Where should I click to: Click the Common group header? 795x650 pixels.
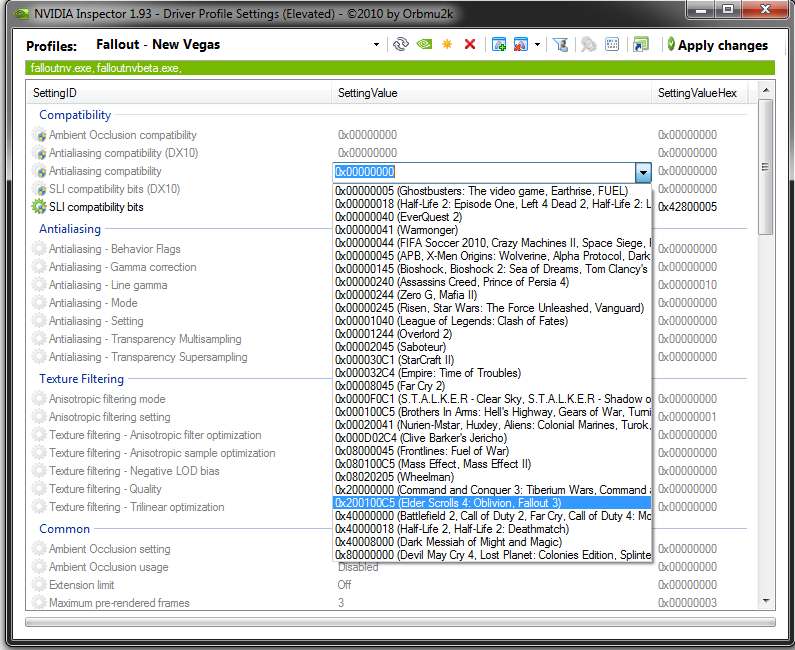tap(64, 529)
